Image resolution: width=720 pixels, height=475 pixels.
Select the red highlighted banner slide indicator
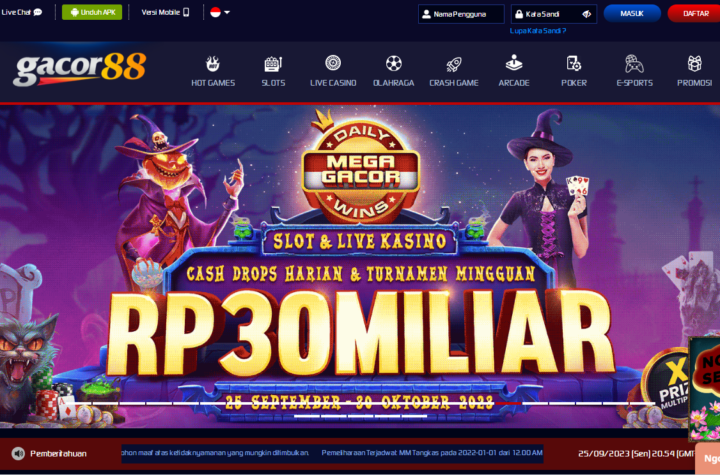[x=508, y=403]
